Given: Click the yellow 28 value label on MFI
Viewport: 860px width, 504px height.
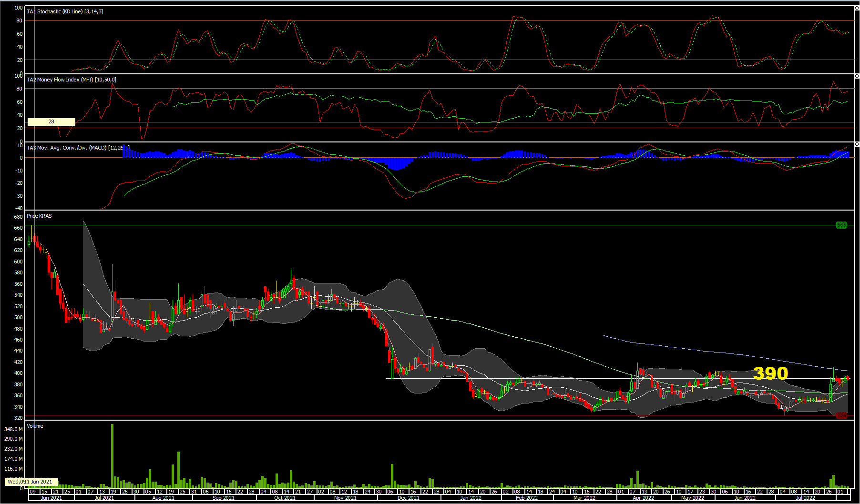Looking at the screenshot, I should 51,122.
